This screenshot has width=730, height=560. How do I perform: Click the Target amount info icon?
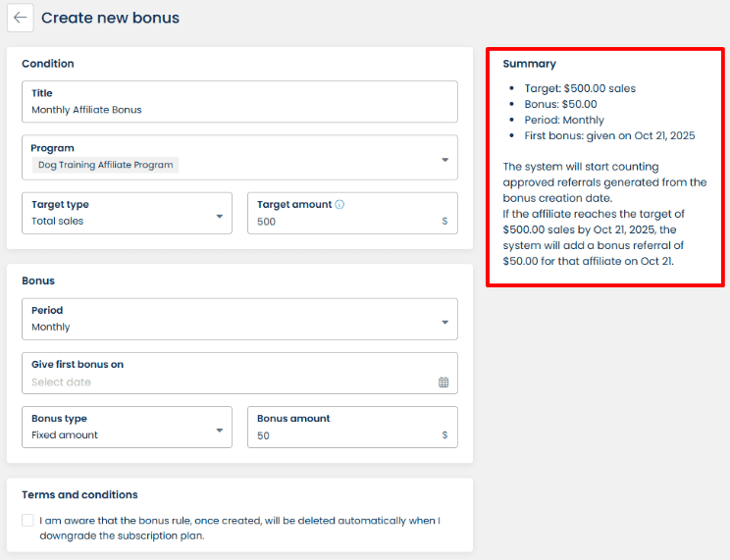tap(339, 205)
